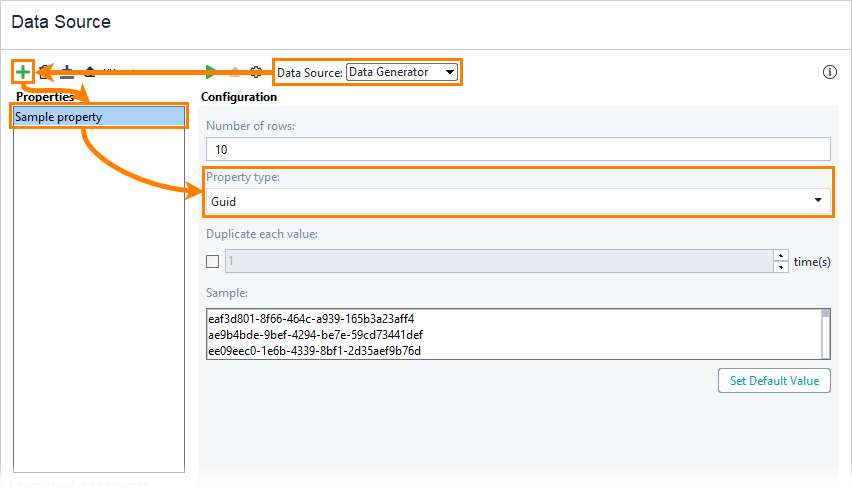This screenshot has width=852, height=494.
Task: Click the remove property icon in the toolbar
Action: click(67, 72)
